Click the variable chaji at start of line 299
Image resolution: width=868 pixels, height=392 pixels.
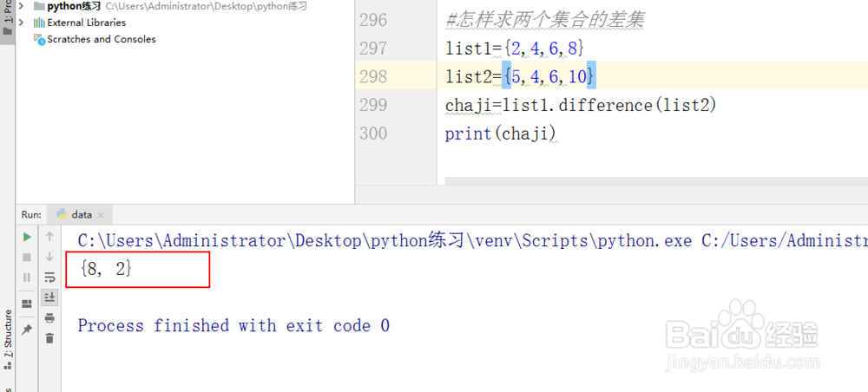[469, 105]
